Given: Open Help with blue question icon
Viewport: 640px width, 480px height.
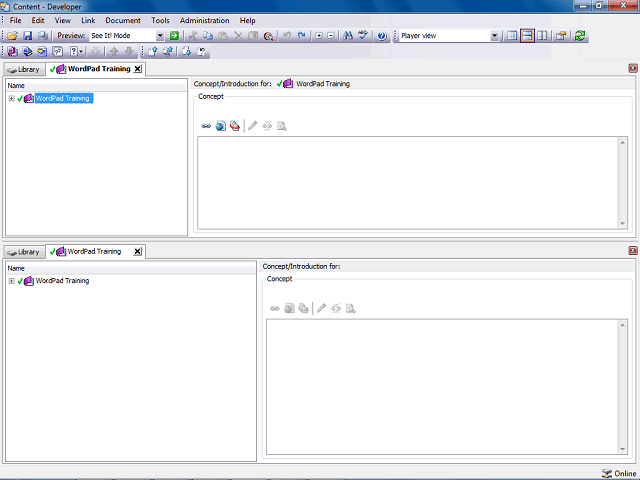Looking at the screenshot, I should [382, 36].
